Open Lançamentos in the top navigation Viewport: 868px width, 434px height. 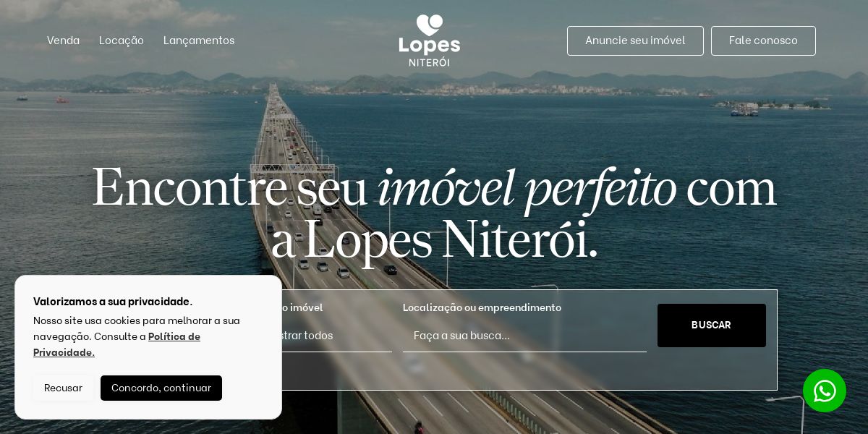[199, 41]
